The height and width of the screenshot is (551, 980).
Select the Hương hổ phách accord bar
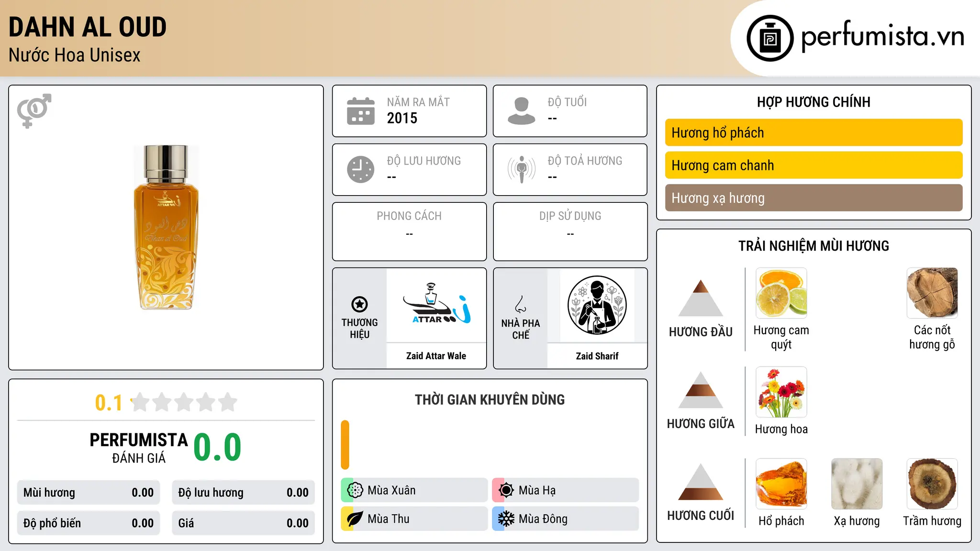814,132
